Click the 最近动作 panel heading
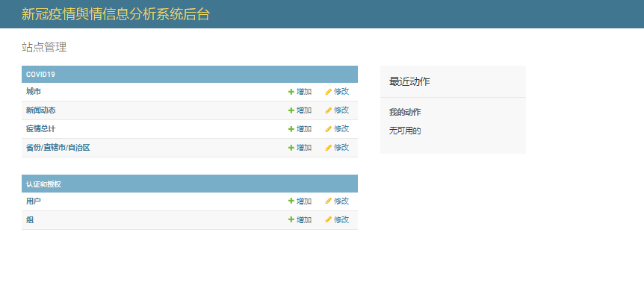Viewport: 644px width, 297px height. coord(409,81)
